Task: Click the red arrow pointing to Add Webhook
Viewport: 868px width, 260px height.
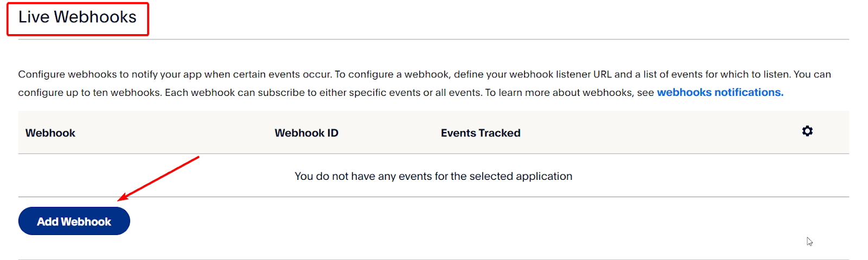Action: pos(158,178)
